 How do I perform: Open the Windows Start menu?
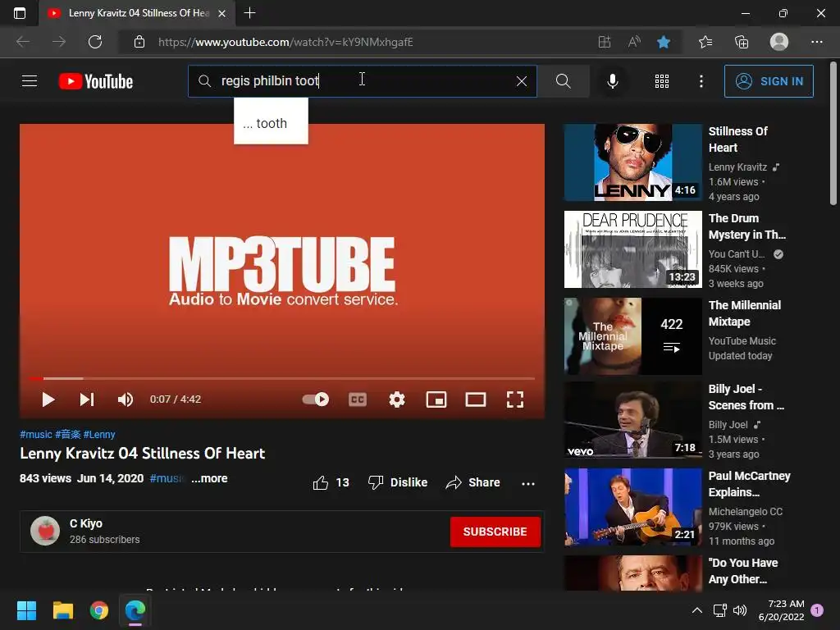[26, 610]
